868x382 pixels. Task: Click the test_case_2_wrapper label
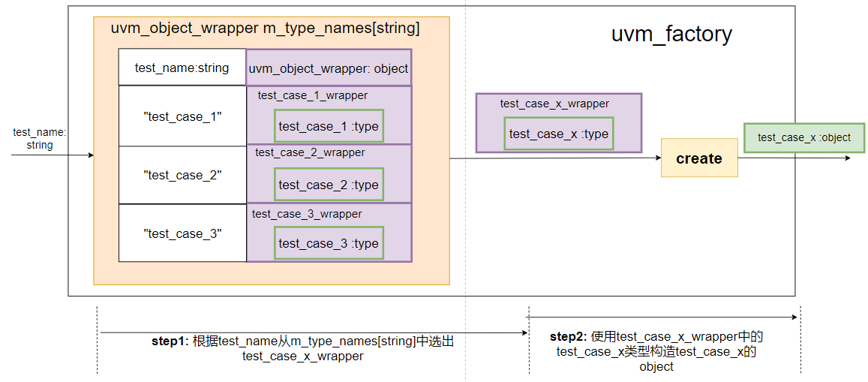[310, 152]
